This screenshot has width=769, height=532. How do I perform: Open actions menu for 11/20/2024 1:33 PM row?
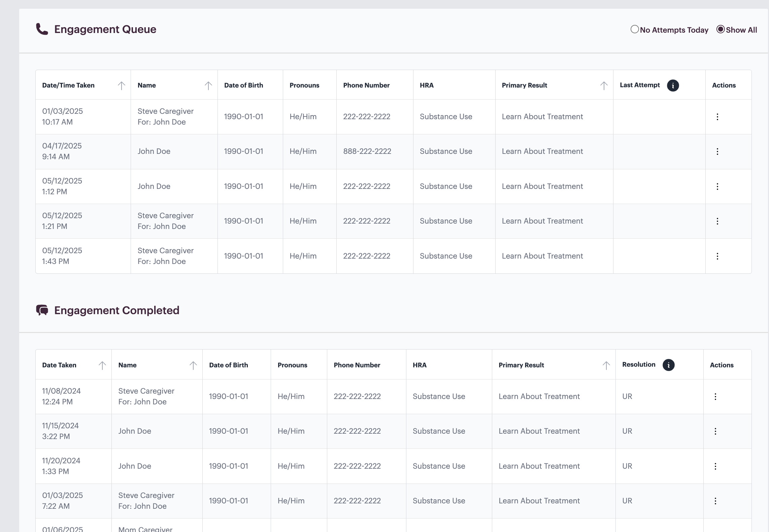(x=715, y=466)
